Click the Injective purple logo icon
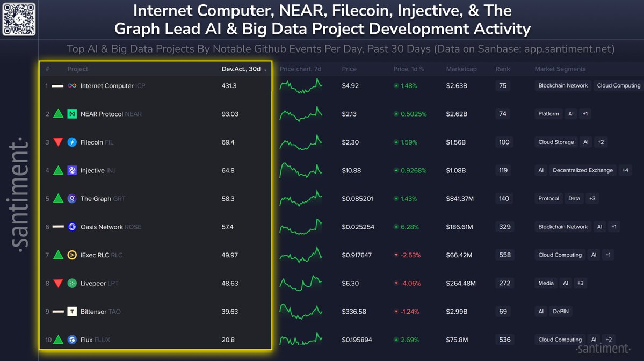Image resolution: width=644 pixels, height=361 pixels. pos(72,170)
